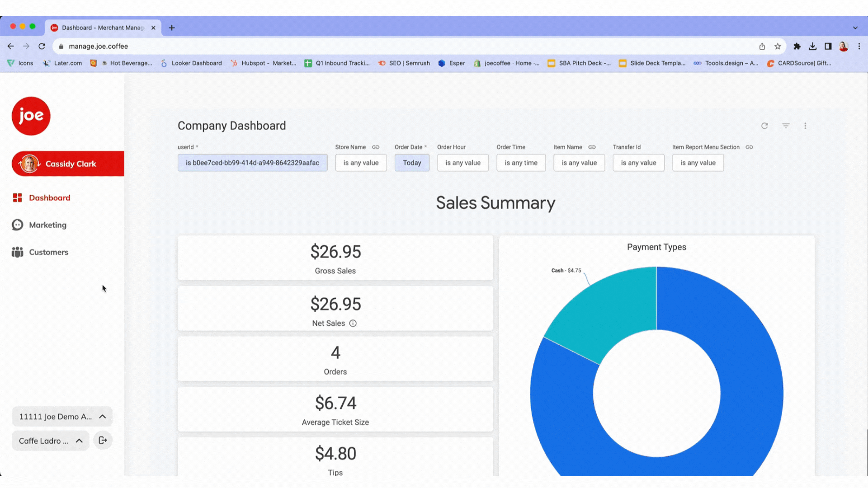Open Looker Dashboard bookmark
The height and width of the screenshot is (488, 868).
pos(191,63)
